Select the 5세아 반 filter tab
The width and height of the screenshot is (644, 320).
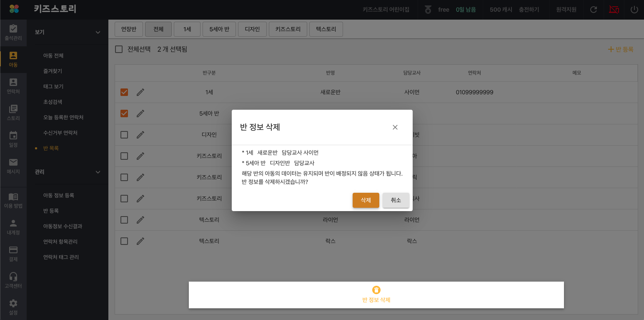[219, 29]
